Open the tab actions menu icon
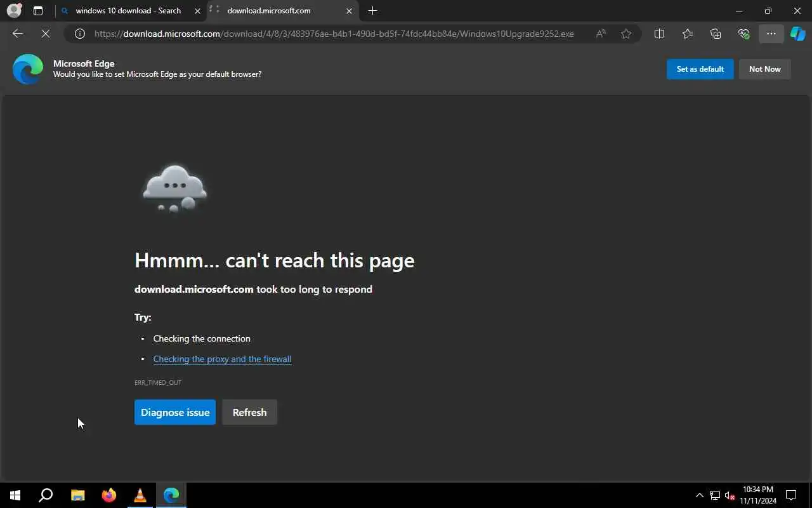 (x=38, y=11)
